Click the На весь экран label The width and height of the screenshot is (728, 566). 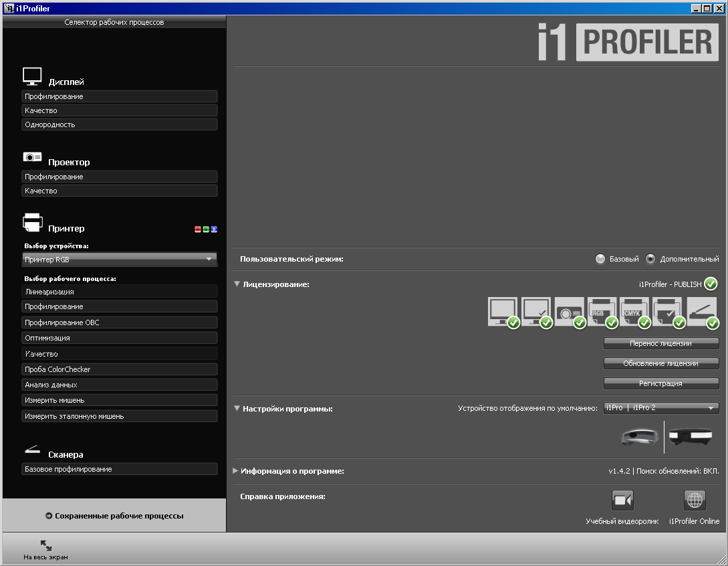(x=45, y=557)
